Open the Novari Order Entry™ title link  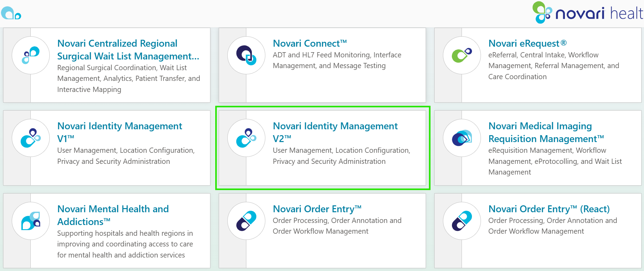click(x=317, y=209)
